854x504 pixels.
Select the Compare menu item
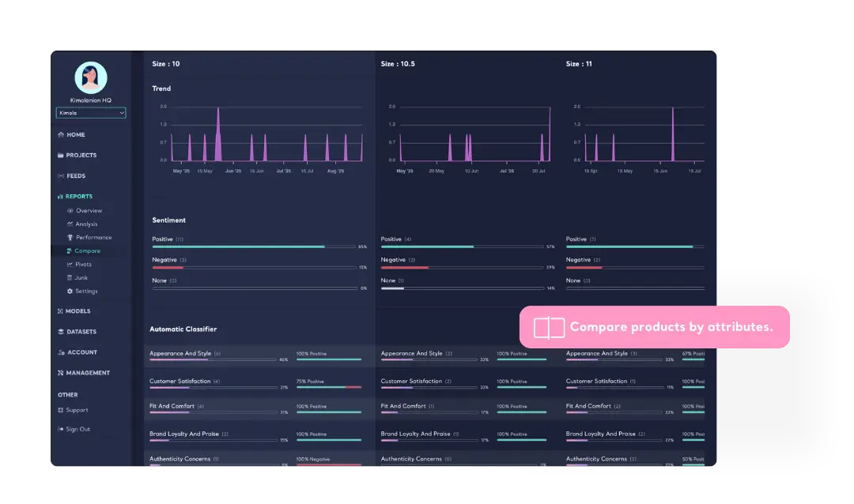point(87,251)
